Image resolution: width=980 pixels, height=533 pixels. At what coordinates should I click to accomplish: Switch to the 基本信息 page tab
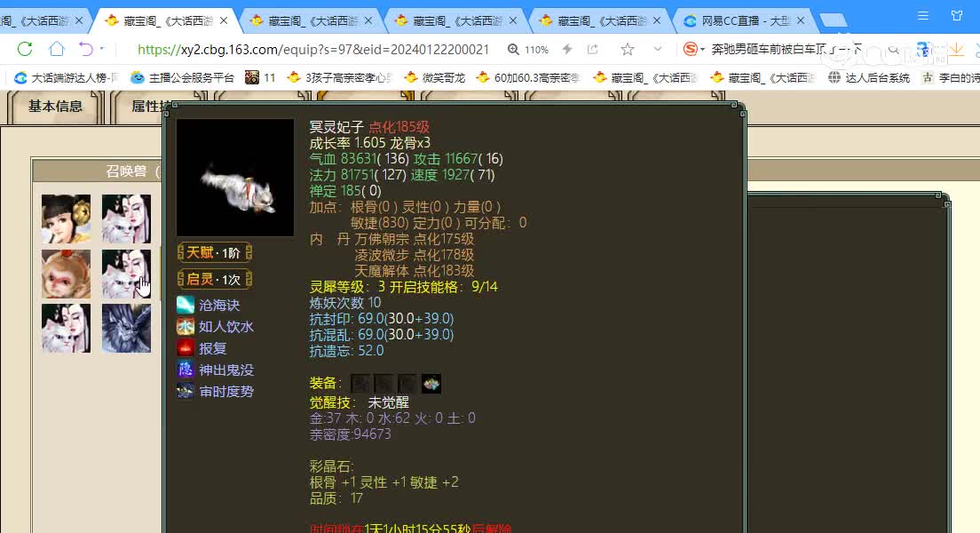click(x=55, y=107)
